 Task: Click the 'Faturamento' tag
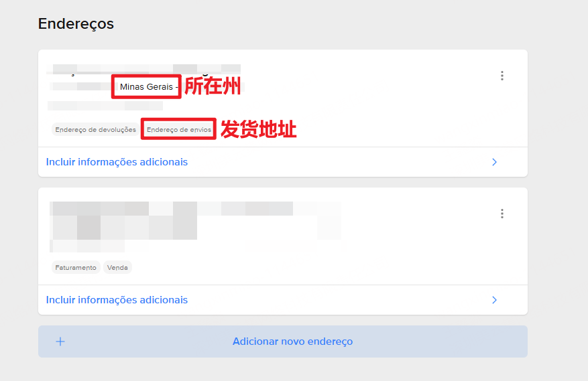76,267
